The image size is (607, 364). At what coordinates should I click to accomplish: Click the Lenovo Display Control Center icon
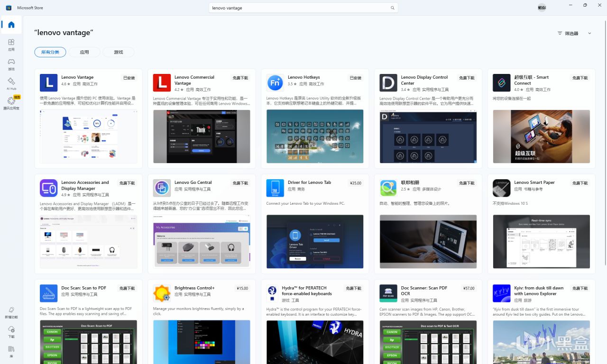click(388, 83)
